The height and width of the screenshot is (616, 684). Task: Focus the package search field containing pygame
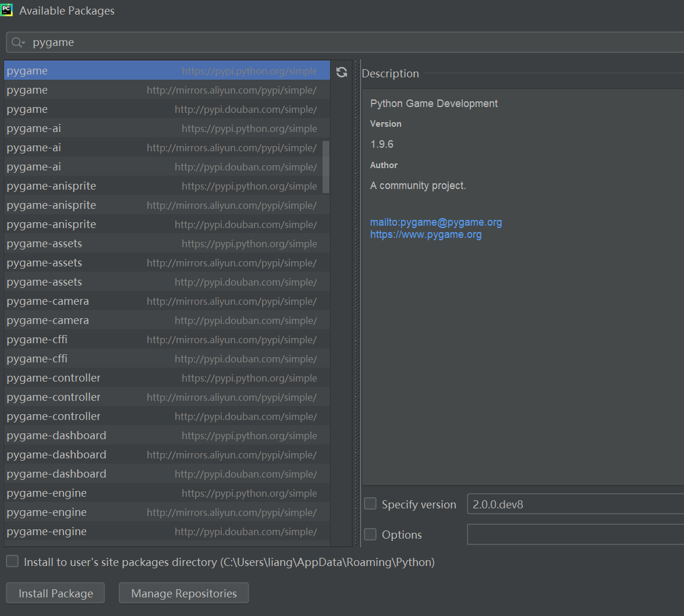tap(345, 42)
